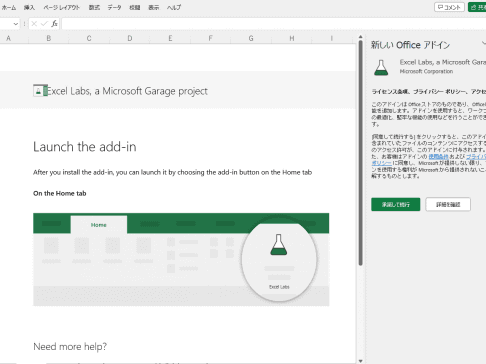Viewport: 486px width, 364px height.
Task: Click the scroll-up arrow of the vertical scrollbar
Action: (x=360, y=37)
